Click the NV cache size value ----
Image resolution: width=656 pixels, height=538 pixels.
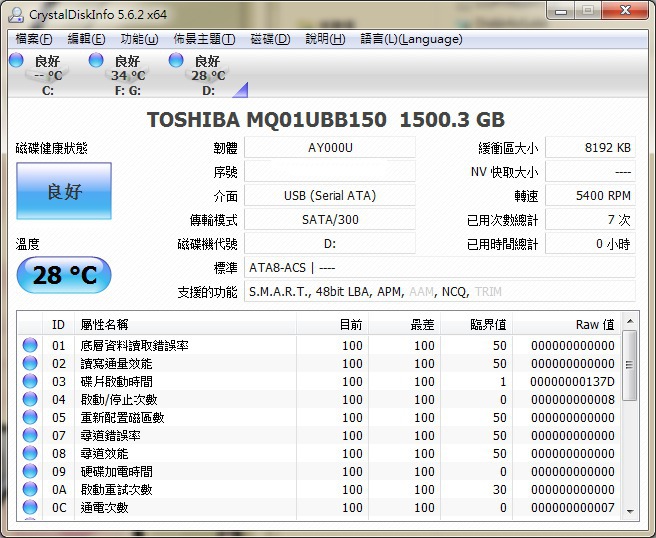tap(590, 172)
